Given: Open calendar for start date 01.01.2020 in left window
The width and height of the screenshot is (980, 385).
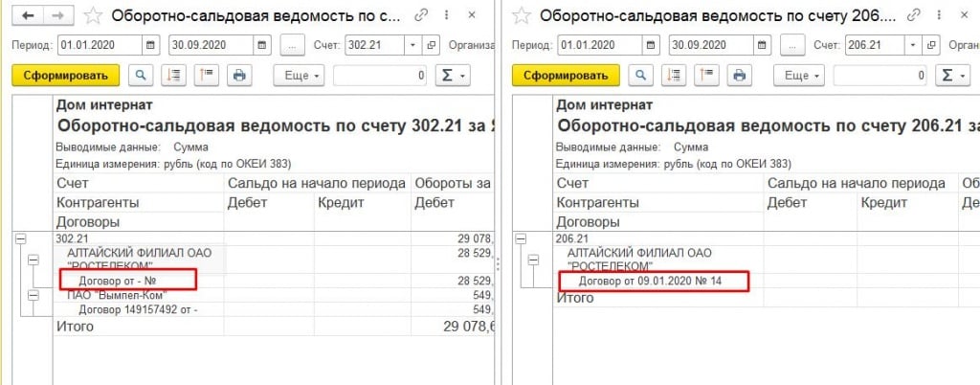Looking at the screenshot, I should point(150,45).
